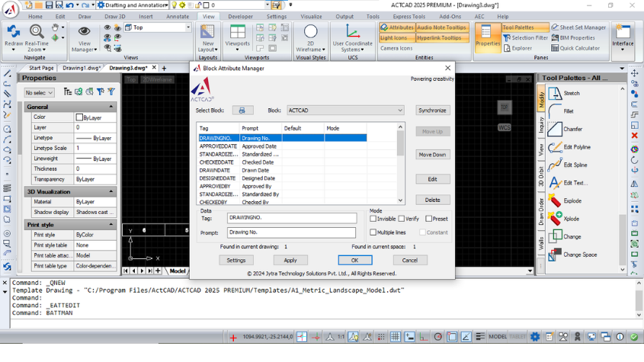
Task: Open the Drafting and Annotation workspace dropdown
Action: 133,5
